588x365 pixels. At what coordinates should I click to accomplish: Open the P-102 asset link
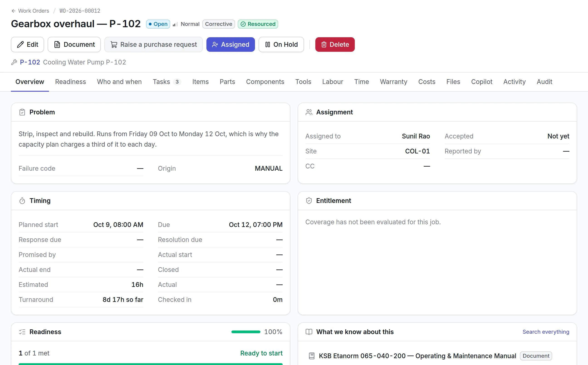tap(30, 62)
